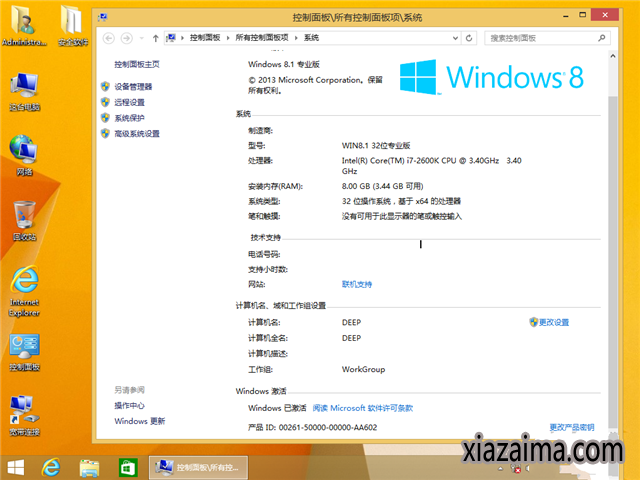Read the Microsoft 软件许可条款 link
The width and height of the screenshot is (640, 480).
[362, 408]
